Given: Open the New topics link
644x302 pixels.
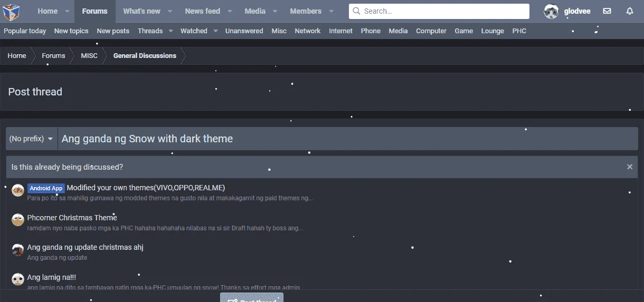Looking at the screenshot, I should click(x=71, y=31).
